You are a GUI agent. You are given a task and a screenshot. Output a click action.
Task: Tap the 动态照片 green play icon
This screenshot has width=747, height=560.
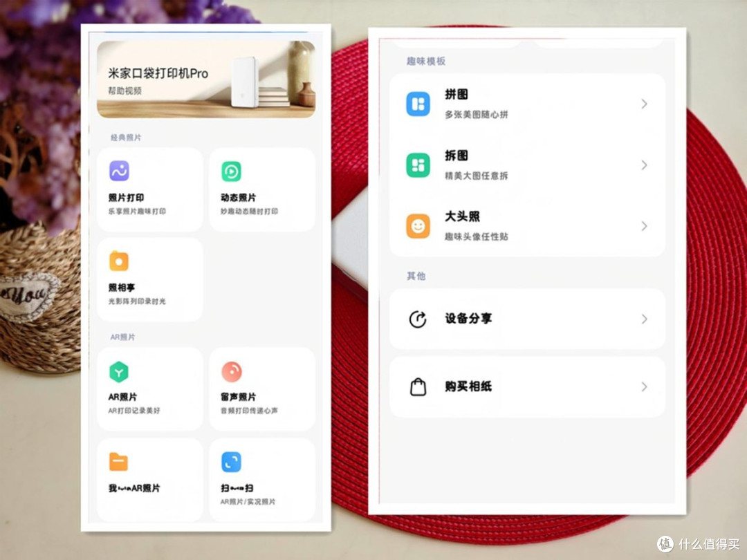232,171
